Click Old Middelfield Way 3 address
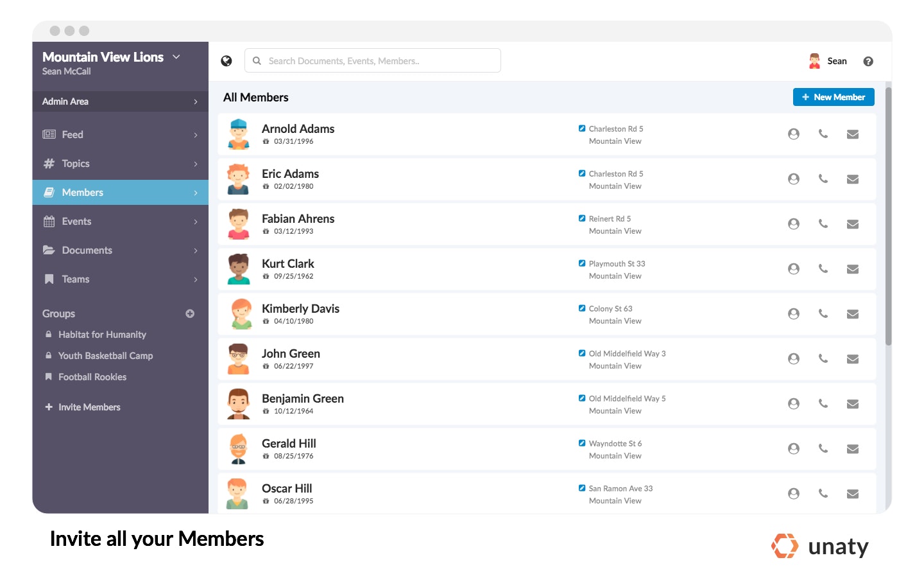This screenshot has width=924, height=578. point(627,354)
